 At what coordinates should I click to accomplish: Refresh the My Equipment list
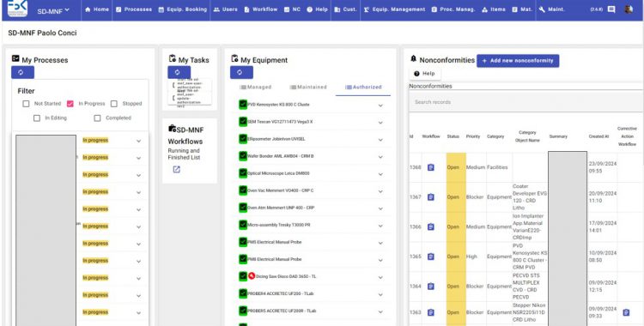tap(241, 72)
